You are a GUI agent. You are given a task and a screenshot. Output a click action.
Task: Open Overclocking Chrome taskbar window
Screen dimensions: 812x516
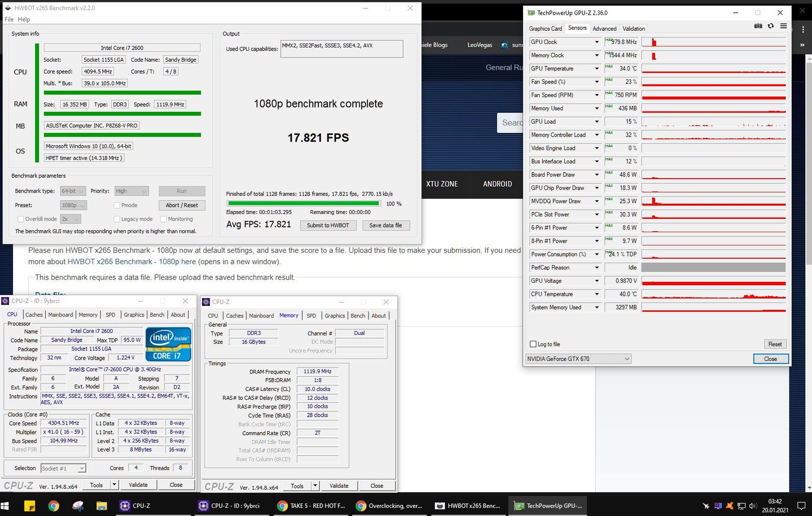click(390, 505)
